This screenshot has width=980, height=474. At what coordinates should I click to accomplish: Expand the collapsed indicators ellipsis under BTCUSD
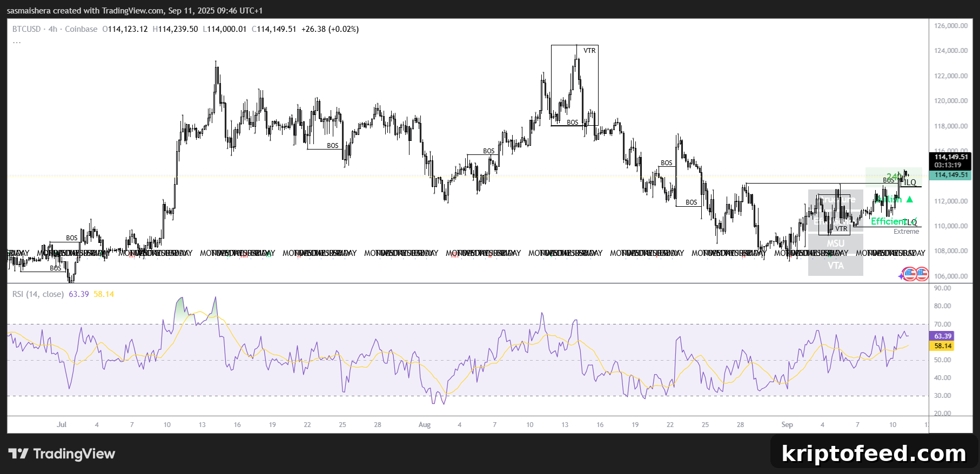click(17, 42)
